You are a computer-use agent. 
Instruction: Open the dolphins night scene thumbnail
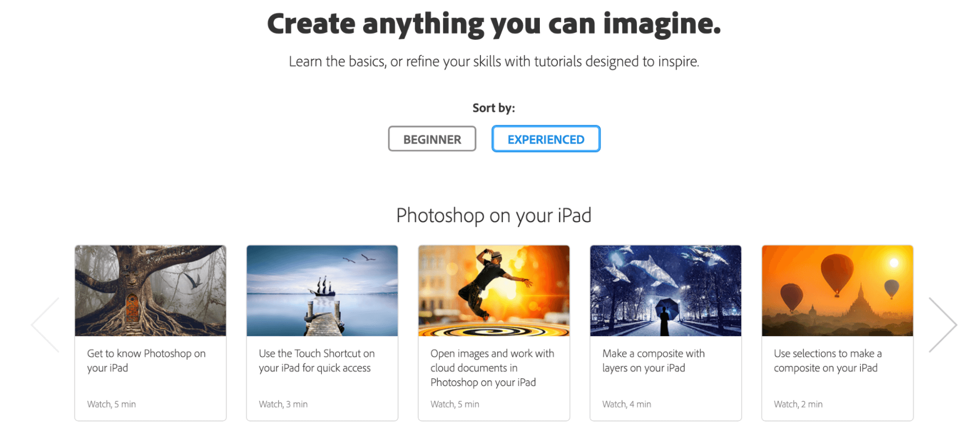coord(666,290)
